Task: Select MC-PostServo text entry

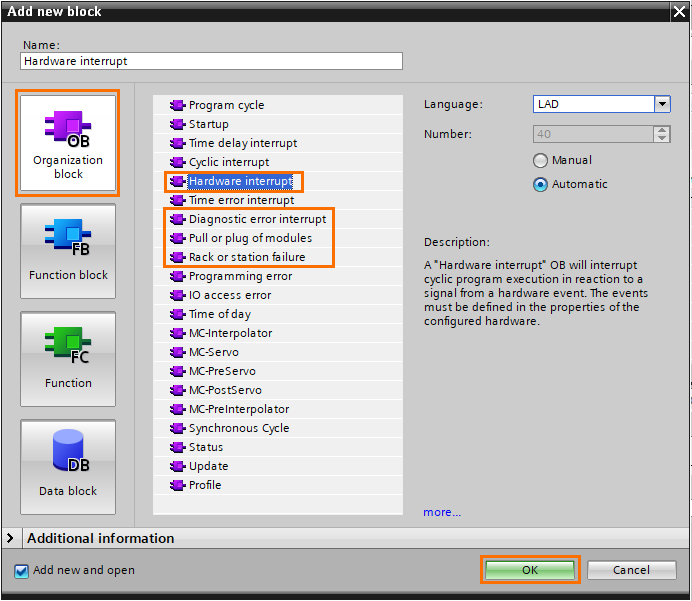Action: [x=225, y=390]
